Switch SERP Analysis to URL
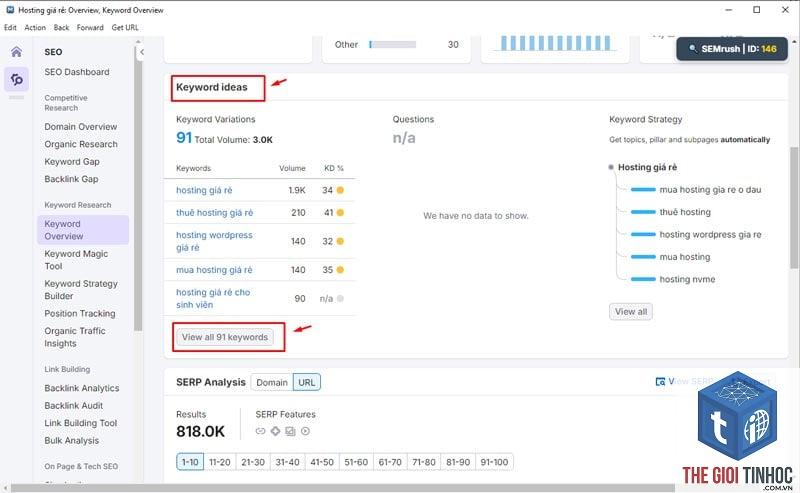 click(307, 382)
